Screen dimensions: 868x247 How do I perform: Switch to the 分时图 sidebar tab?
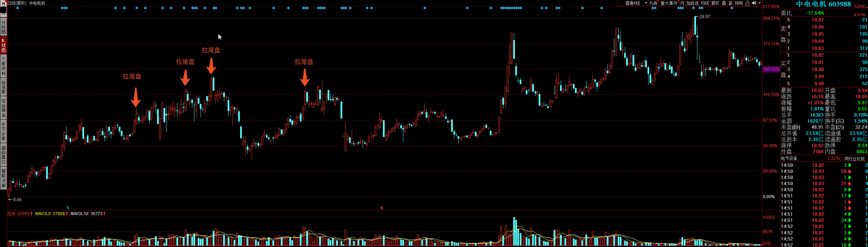click(3, 27)
